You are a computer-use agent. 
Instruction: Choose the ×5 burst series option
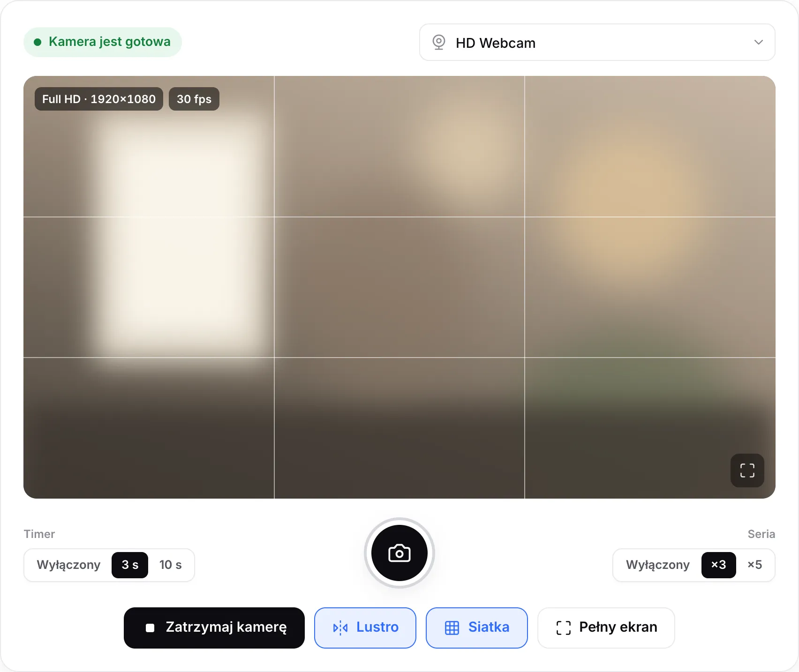(x=754, y=565)
